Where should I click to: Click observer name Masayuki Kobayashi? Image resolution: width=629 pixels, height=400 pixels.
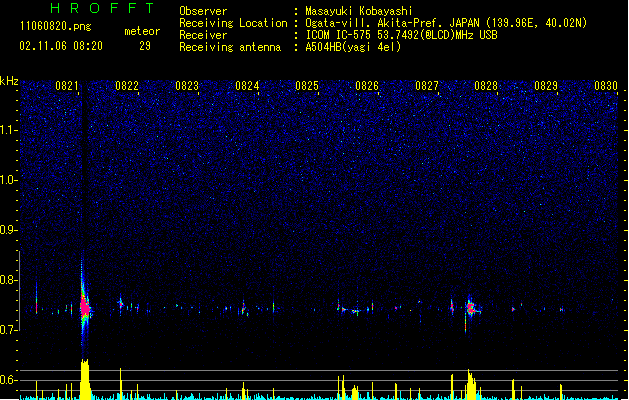pos(359,11)
